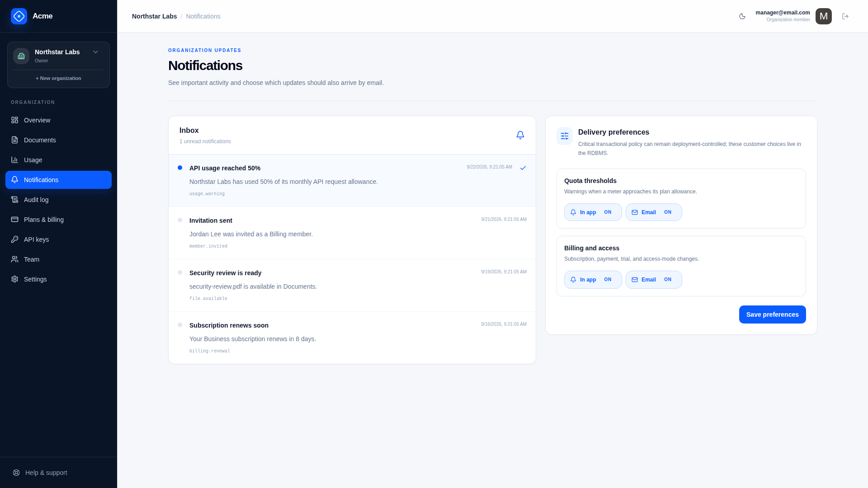Toggle Quota thresholds In app notifications
Image resolution: width=868 pixels, height=488 pixels.
point(593,212)
